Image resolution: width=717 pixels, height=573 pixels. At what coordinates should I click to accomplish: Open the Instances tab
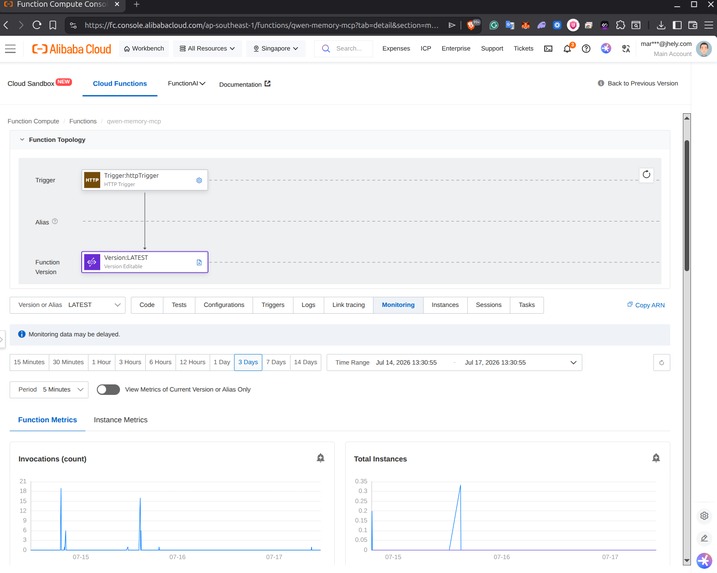[x=445, y=305]
